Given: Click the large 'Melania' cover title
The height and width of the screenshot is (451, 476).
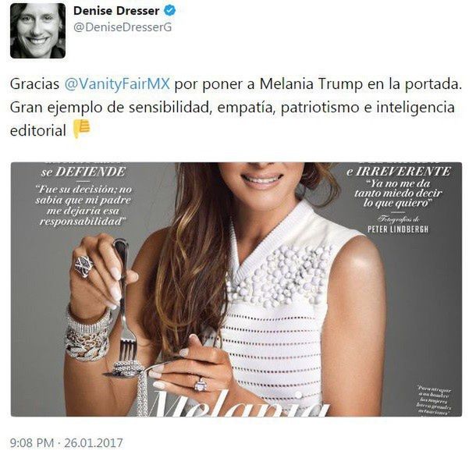Looking at the screenshot, I should tap(240, 403).
